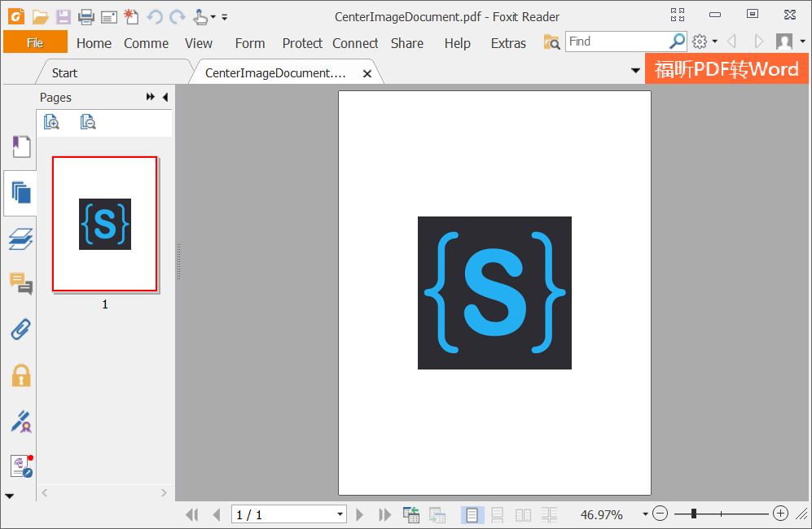812x529 pixels.
Task: Expand more sidebar panels arrow
Action: click(9, 496)
